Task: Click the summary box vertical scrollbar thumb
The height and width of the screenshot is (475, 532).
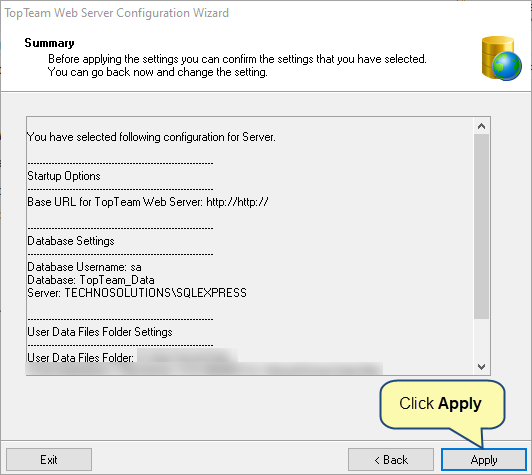Action: tap(481, 226)
